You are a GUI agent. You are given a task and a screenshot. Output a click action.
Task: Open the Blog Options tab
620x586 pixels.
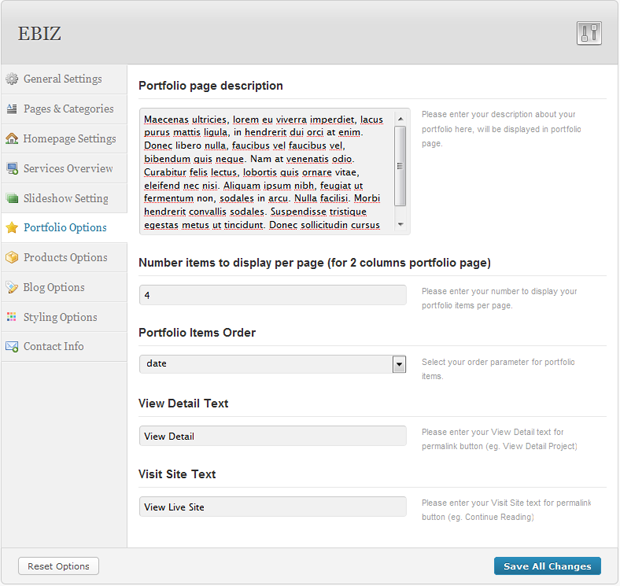[x=54, y=287]
